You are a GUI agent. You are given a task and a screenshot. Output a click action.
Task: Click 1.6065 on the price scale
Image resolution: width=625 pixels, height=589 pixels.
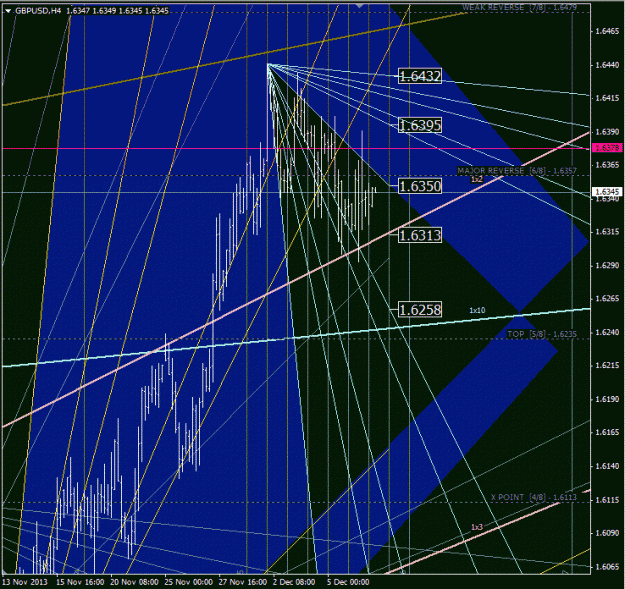(607, 566)
